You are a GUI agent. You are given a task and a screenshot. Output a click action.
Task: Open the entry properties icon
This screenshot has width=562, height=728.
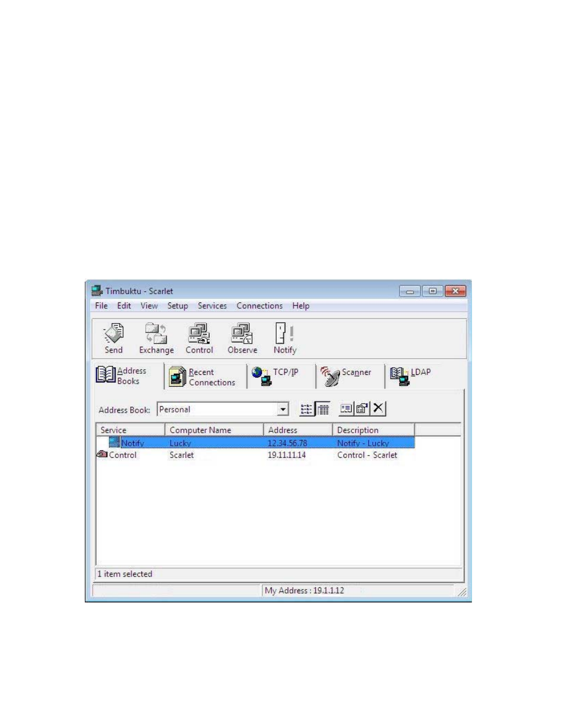click(x=362, y=408)
